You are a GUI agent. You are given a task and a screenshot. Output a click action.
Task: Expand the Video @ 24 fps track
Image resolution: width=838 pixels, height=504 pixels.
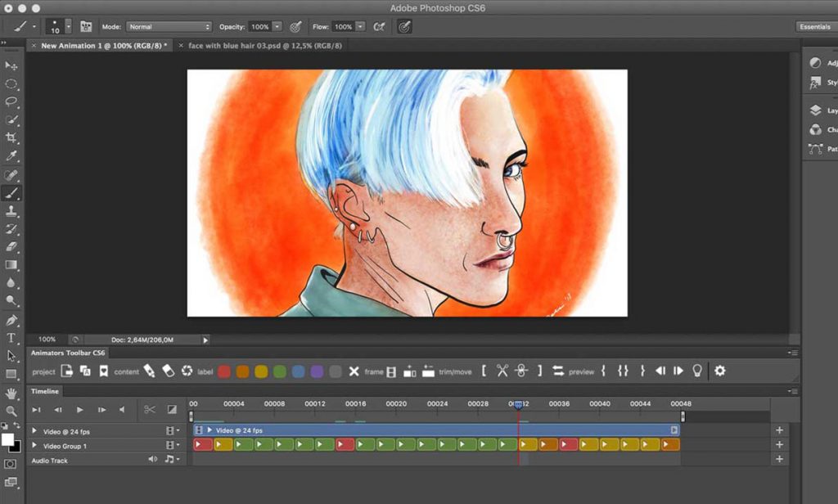(34, 429)
